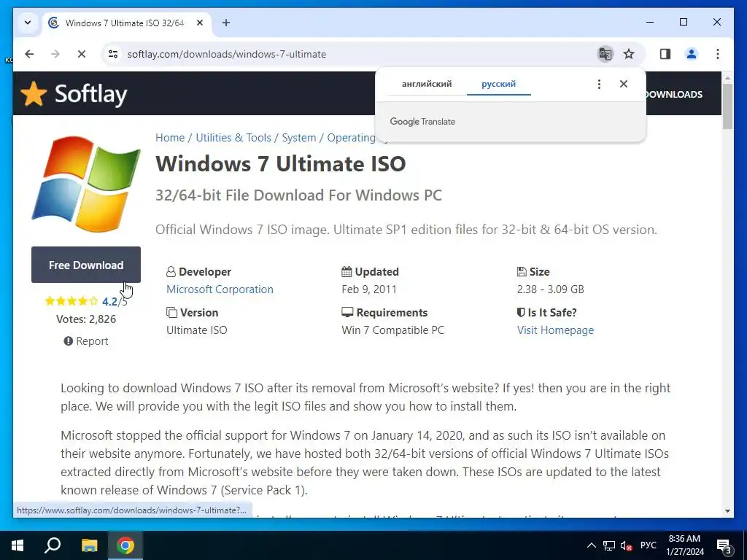
Task: Open the System breadcrumb link
Action: 298,138
